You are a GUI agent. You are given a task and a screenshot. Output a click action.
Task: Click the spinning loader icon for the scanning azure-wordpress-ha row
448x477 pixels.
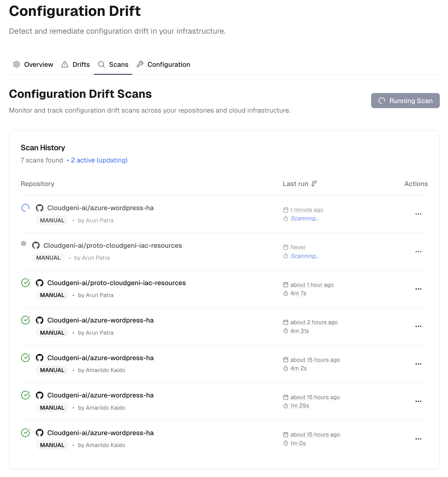(25, 208)
